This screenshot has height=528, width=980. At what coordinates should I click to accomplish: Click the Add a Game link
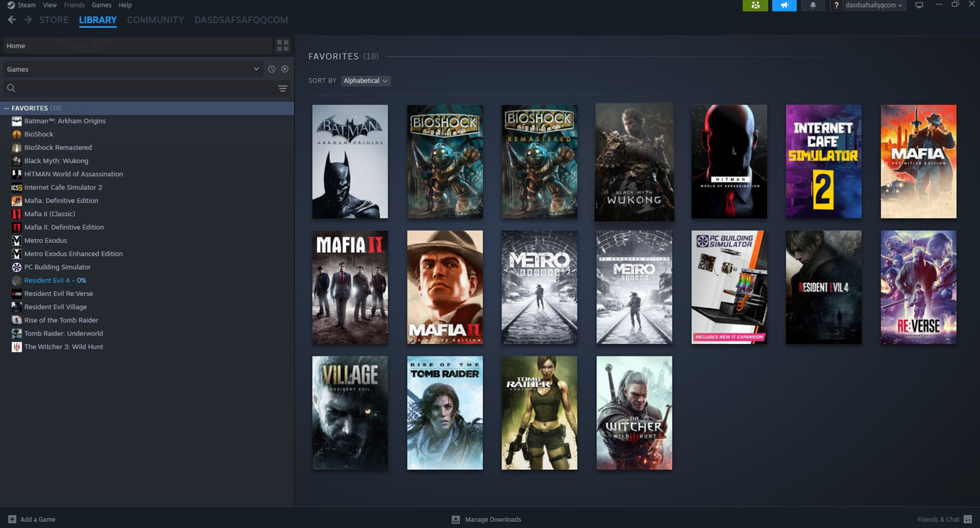38,520
